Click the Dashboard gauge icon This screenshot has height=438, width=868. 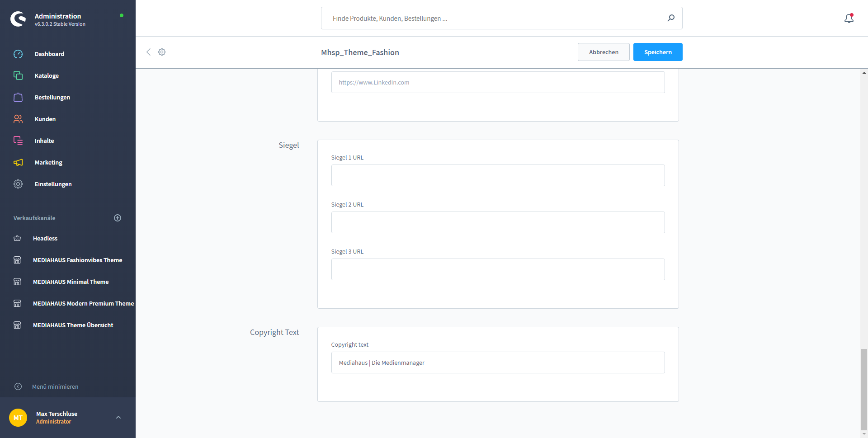click(x=18, y=54)
